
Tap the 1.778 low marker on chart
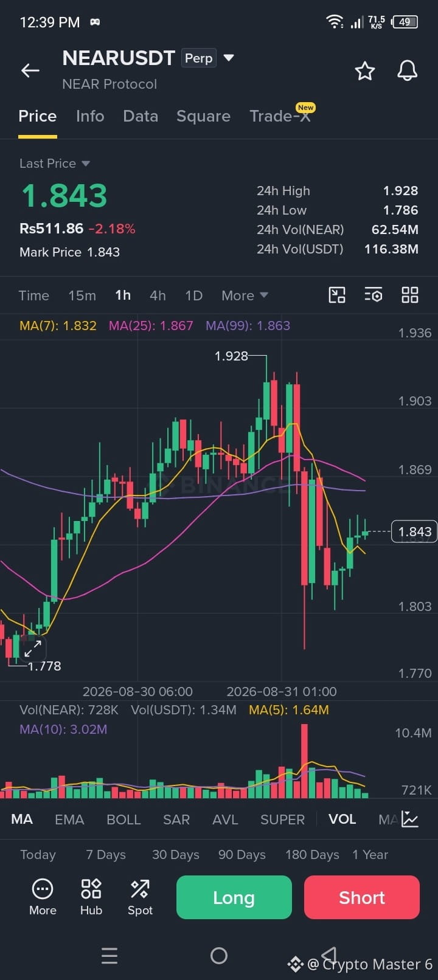[44, 666]
